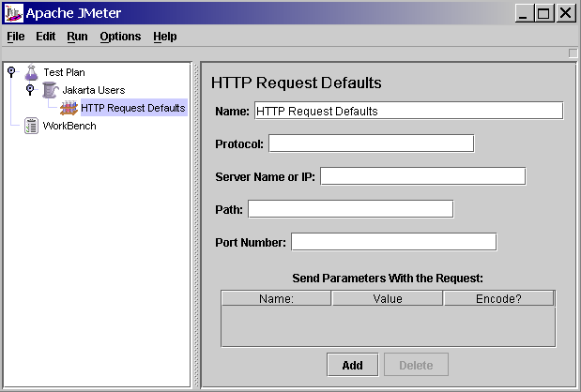
Task: Click the Name: parameter column header
Action: (x=276, y=298)
